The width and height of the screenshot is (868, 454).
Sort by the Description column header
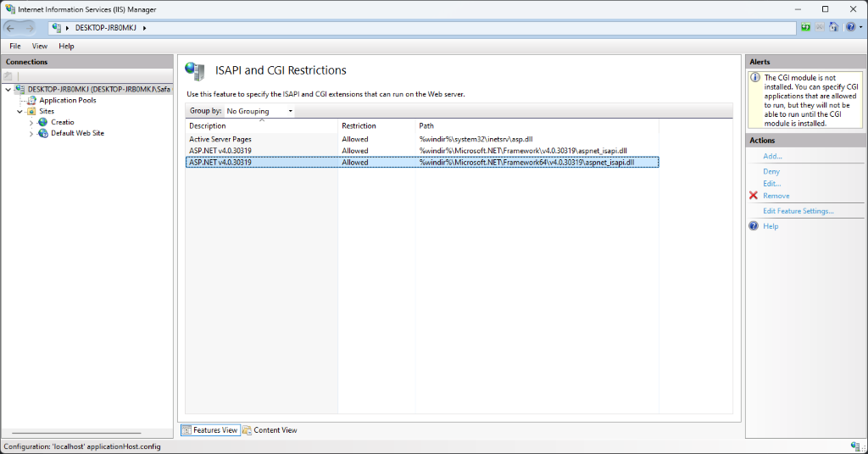tap(262, 126)
